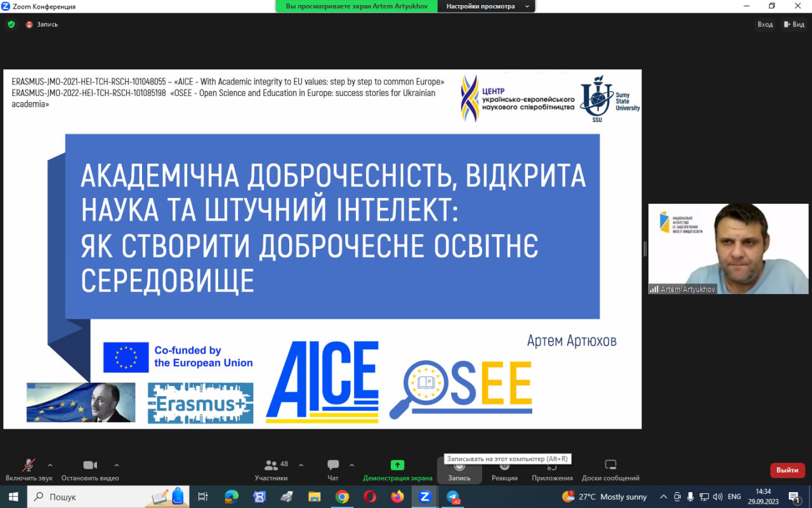Click the Артем Артюхов author name on slide
Screen dimensions: 812x508
pyautogui.click(x=572, y=341)
